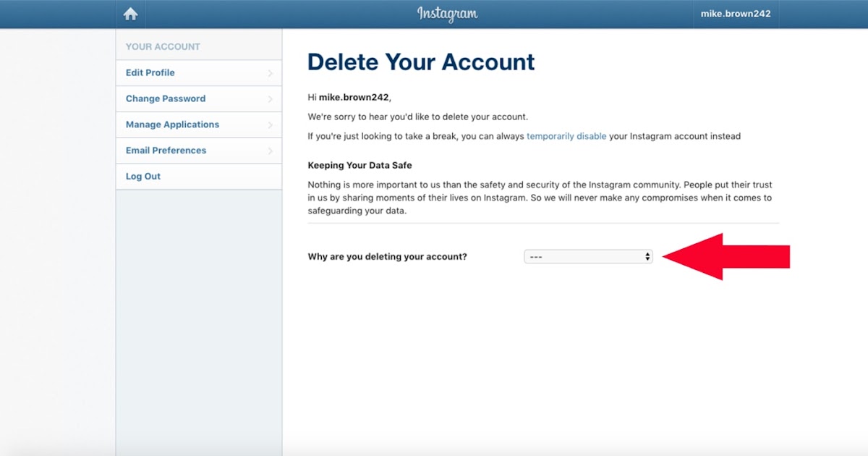Go to the home icon in the header
This screenshot has height=456, width=868.
[131, 14]
